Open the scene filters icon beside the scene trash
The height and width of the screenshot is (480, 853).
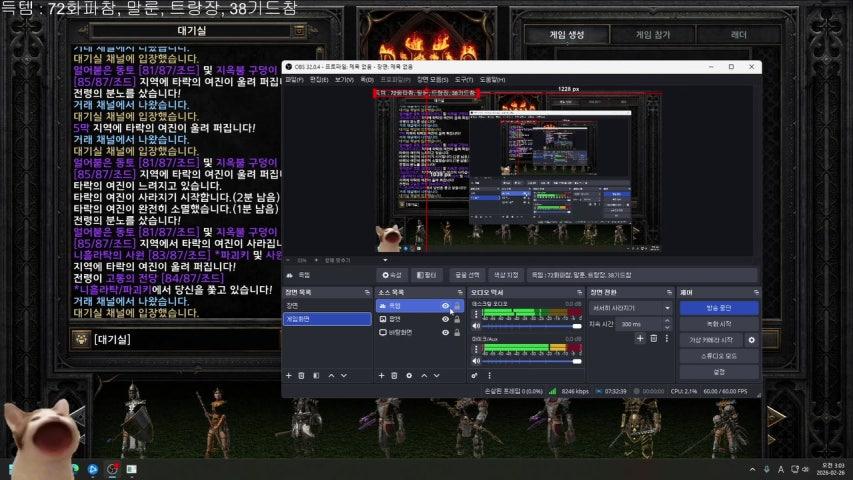tap(316, 376)
